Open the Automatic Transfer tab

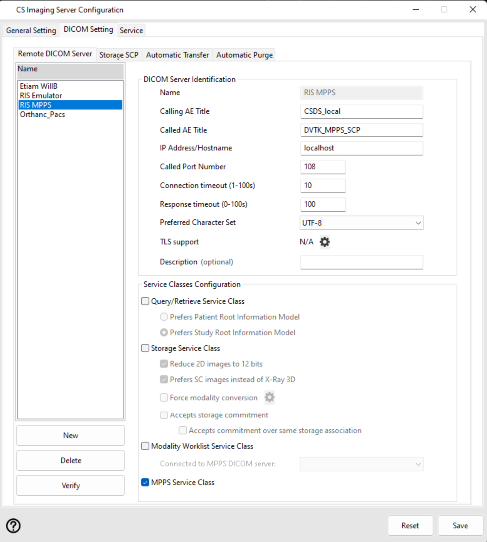[x=177, y=55]
